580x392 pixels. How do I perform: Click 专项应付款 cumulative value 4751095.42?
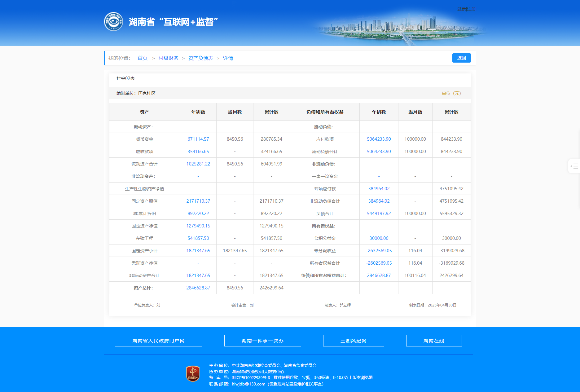pos(451,189)
